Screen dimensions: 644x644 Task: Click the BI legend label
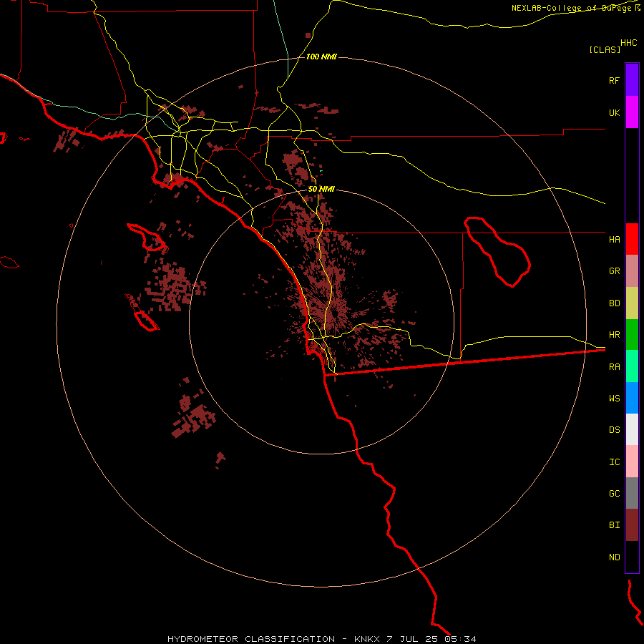pos(615,525)
